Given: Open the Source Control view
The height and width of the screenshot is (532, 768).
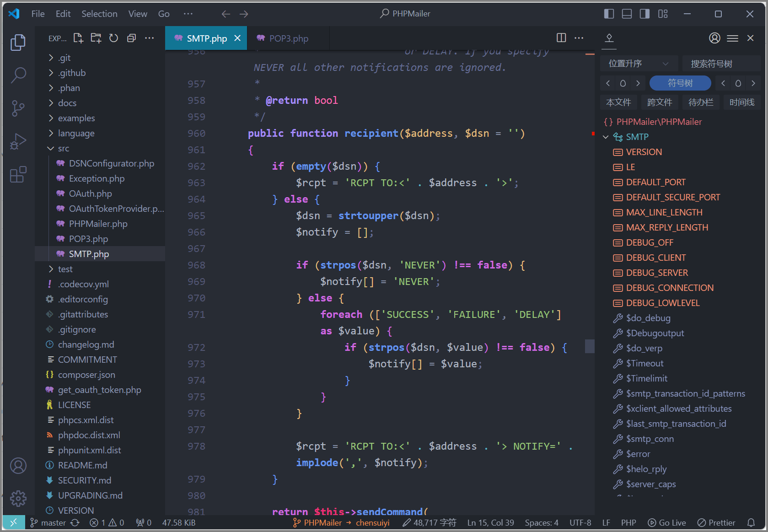Looking at the screenshot, I should tap(18, 108).
